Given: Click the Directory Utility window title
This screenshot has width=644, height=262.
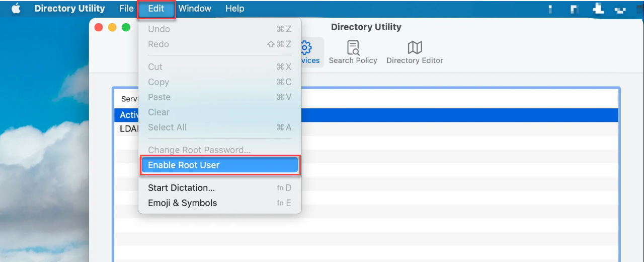Looking at the screenshot, I should pyautogui.click(x=366, y=27).
